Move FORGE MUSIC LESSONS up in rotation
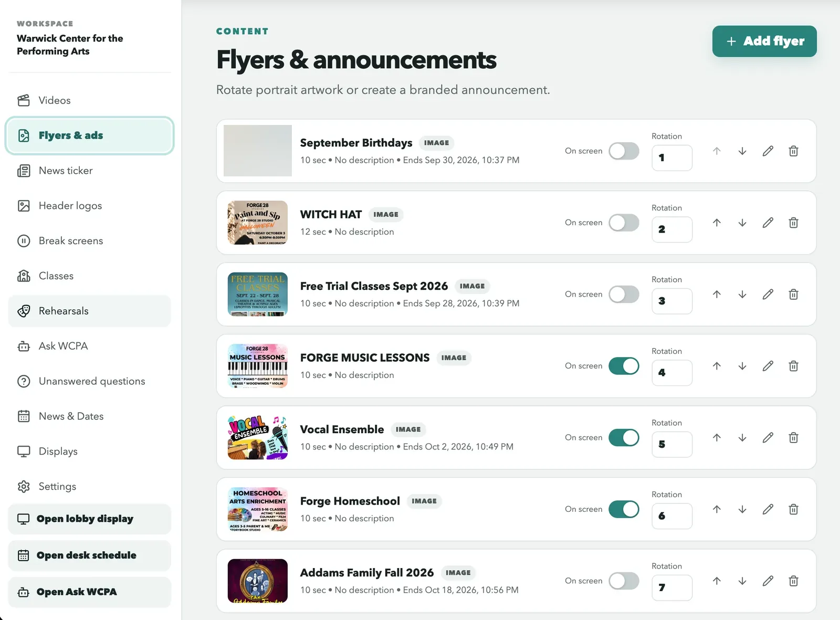The width and height of the screenshot is (840, 620). click(717, 366)
